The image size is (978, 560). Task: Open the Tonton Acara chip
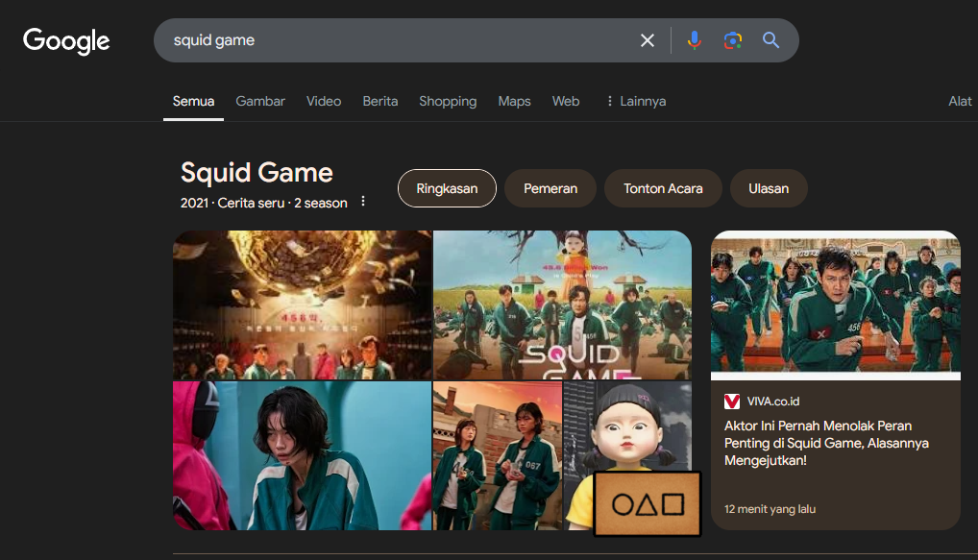coord(663,188)
